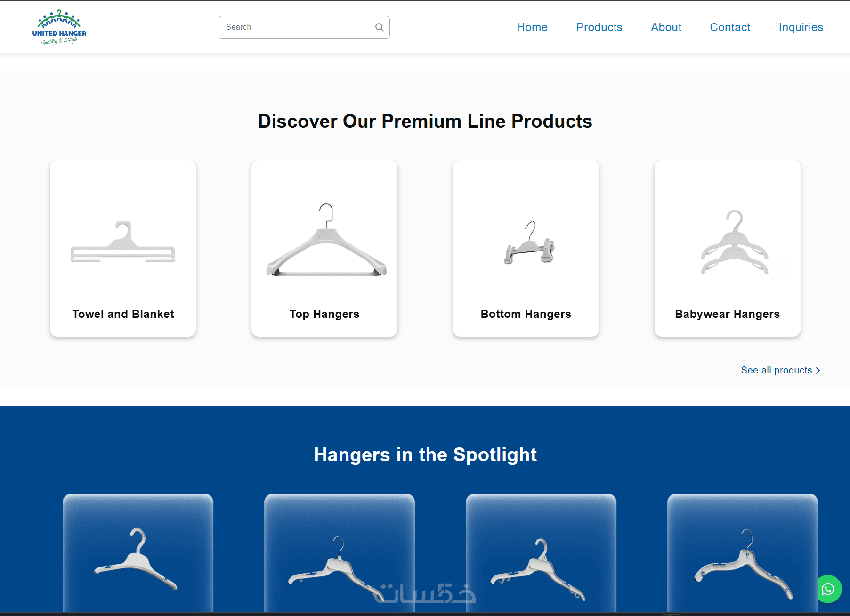Select the Towel and Blanket hanger image

pos(123,242)
